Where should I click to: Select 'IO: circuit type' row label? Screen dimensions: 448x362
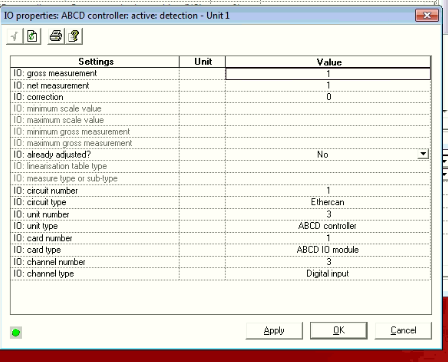pyautogui.click(x=40, y=202)
